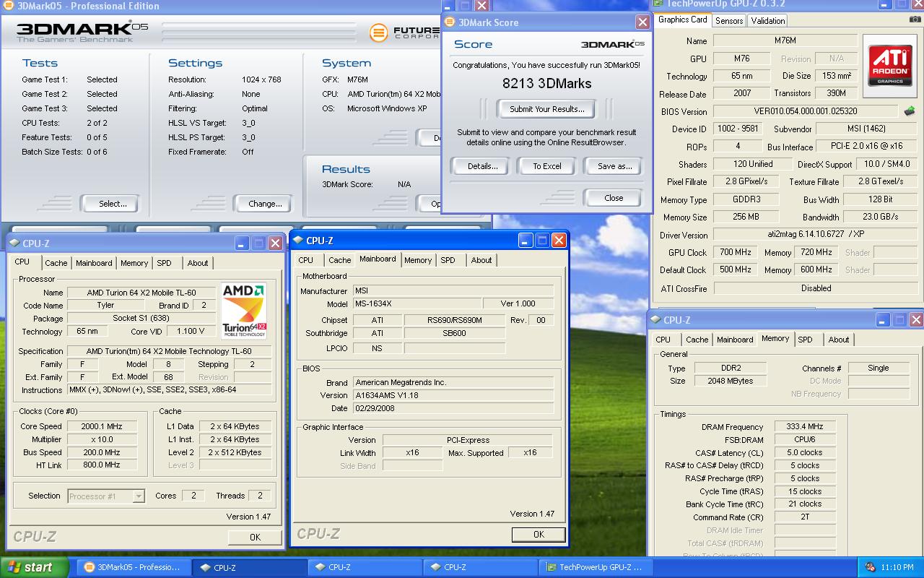Click BIOS date 02/29/2008 field
This screenshot has height=578, width=924.
point(453,408)
